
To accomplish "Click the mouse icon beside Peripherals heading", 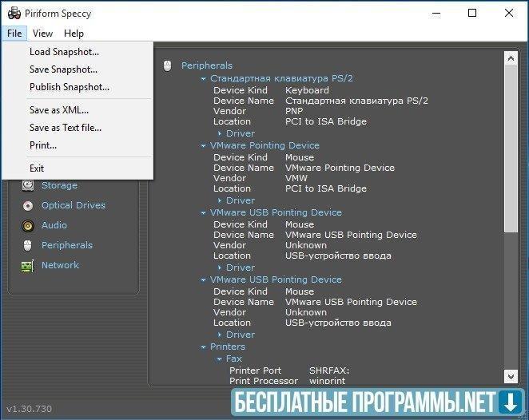I will tap(167, 65).
